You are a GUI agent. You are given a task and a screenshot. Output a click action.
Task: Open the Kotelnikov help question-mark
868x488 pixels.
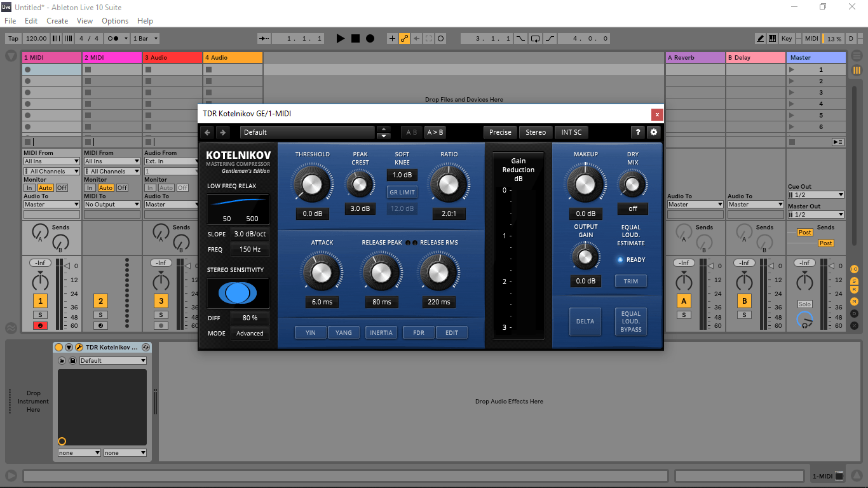coord(638,132)
